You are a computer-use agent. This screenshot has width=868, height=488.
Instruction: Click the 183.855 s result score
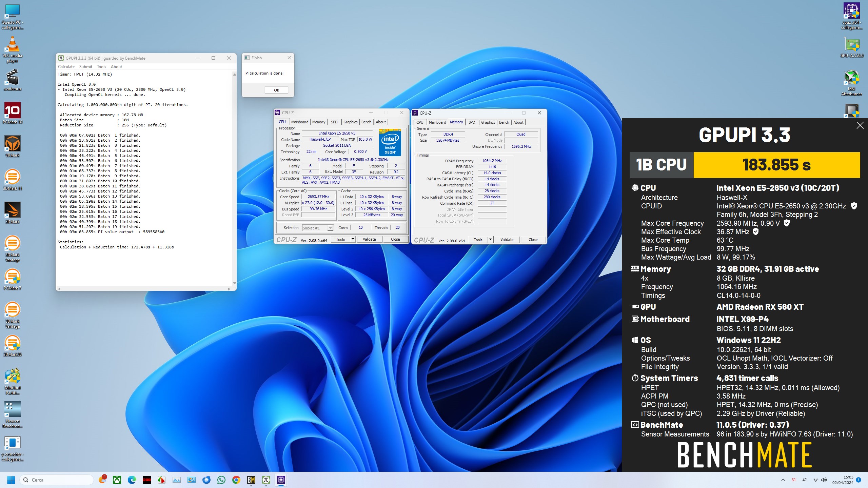coord(776,165)
